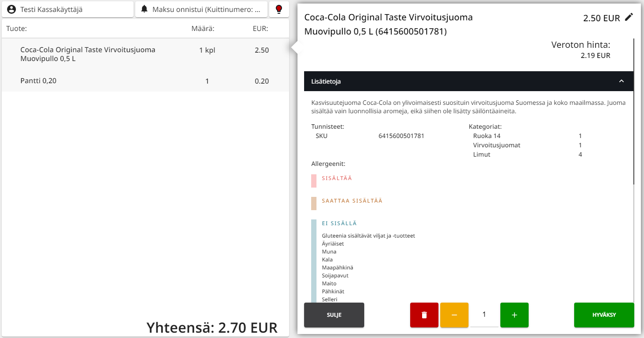Click the pink SISÄLTÄÄ color bar
The width and height of the screenshot is (644, 338).
point(314,181)
